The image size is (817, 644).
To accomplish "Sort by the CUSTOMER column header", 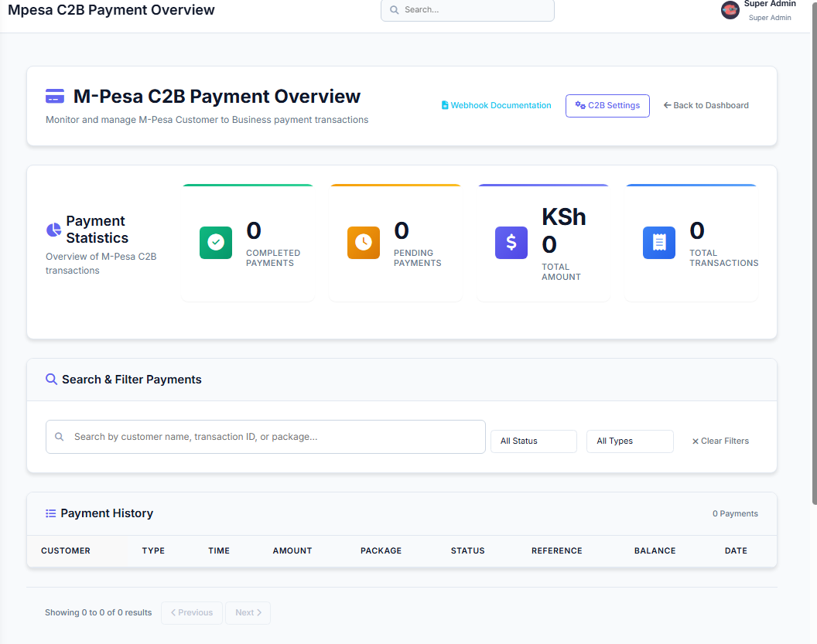I will pos(66,551).
